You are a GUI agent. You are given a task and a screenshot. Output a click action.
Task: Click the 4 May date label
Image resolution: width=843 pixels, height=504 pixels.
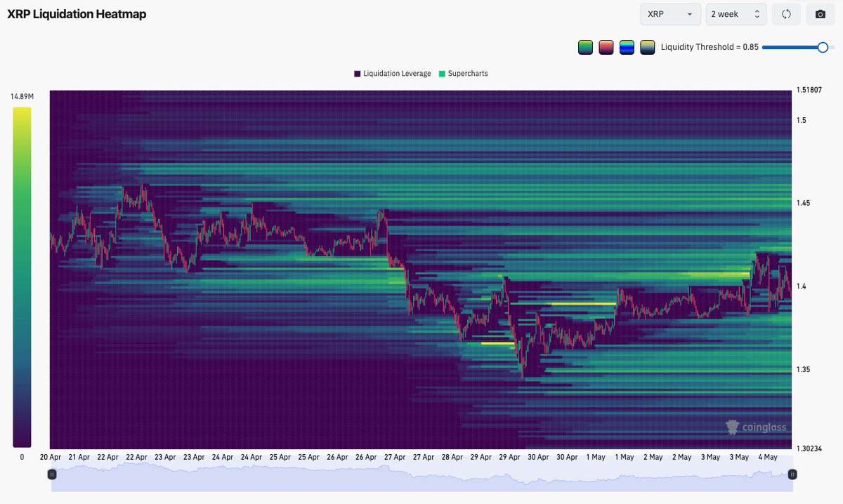point(768,457)
